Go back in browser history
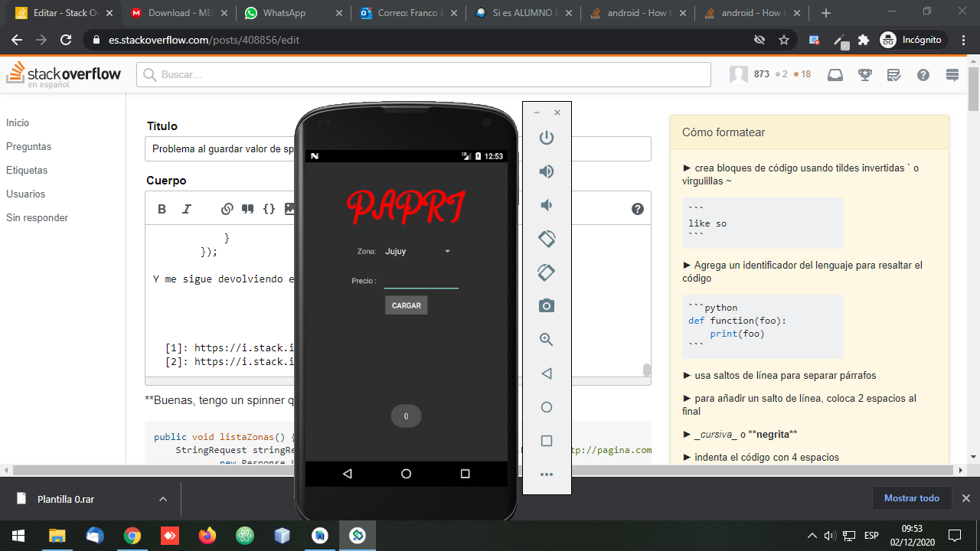Image resolution: width=980 pixels, height=551 pixels. pyautogui.click(x=17, y=40)
